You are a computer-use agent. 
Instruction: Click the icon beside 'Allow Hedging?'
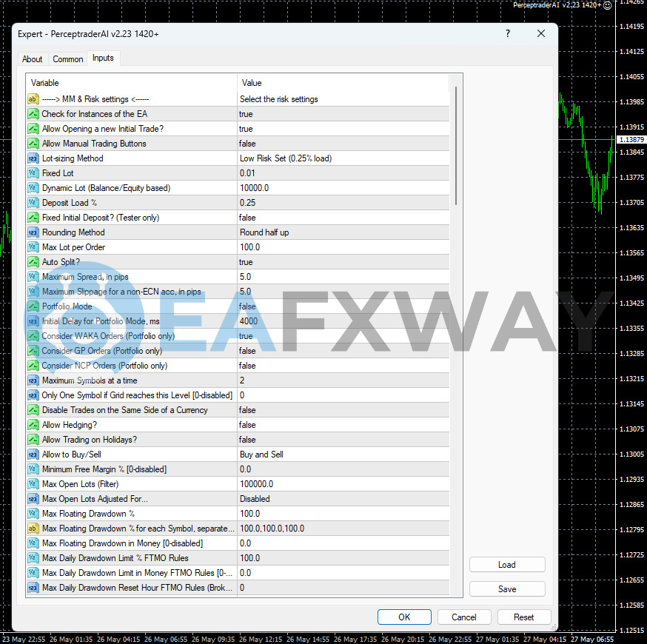[x=33, y=425]
